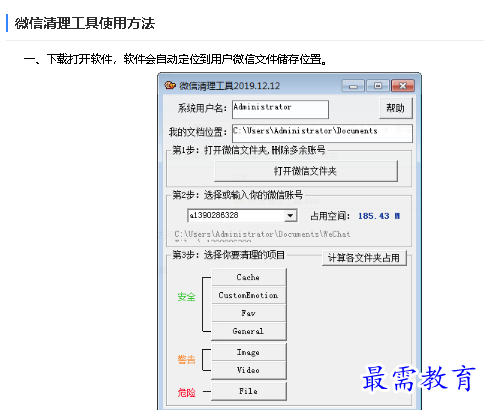Clean the CustomEmotion folder

click(249, 295)
